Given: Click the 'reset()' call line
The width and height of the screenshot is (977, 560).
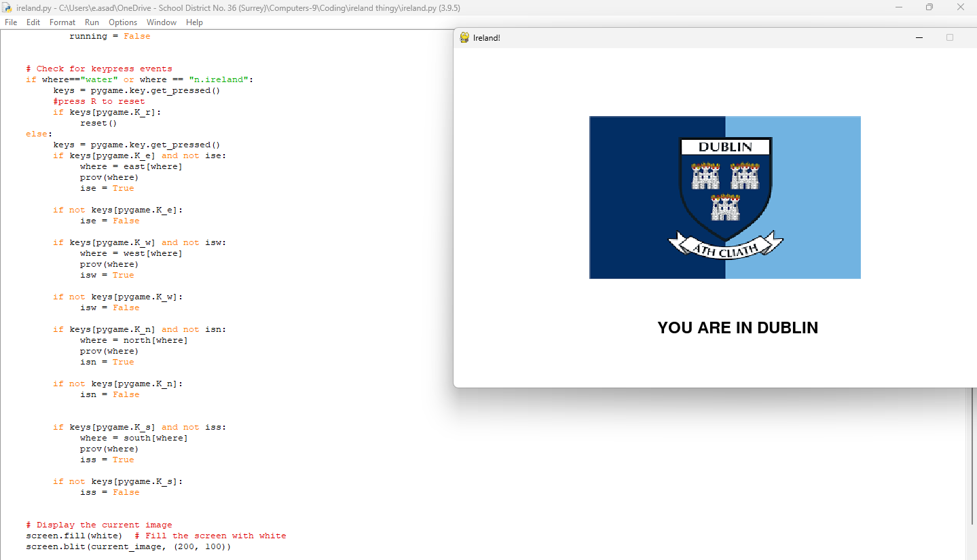Looking at the screenshot, I should coord(98,123).
